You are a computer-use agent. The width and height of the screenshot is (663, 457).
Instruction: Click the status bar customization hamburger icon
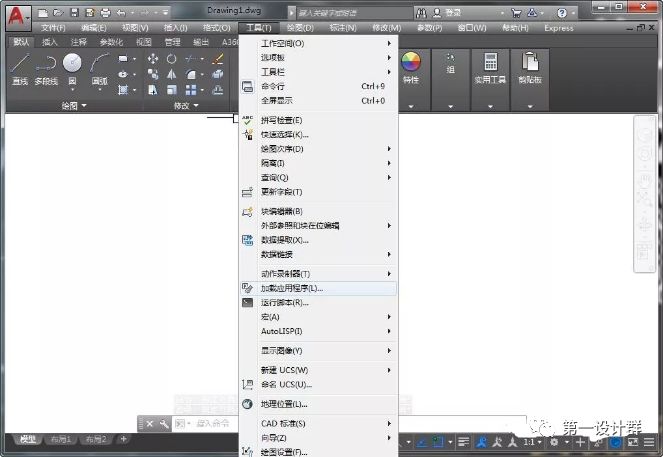tap(649, 442)
